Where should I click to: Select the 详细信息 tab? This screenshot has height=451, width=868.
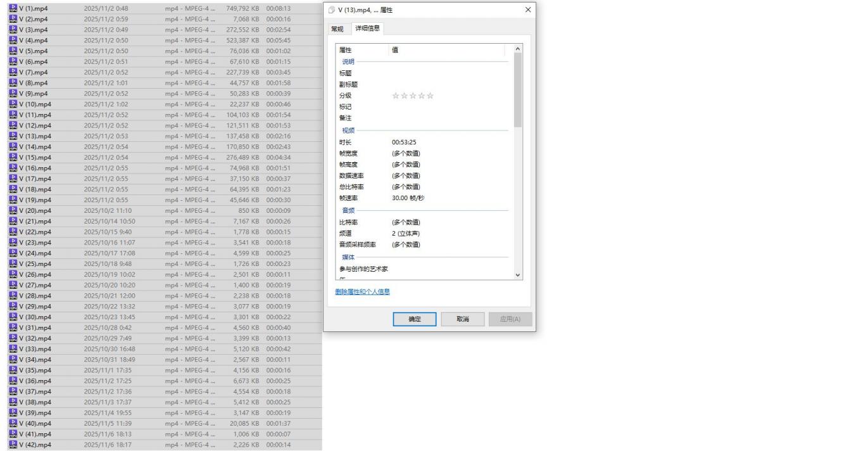point(368,29)
